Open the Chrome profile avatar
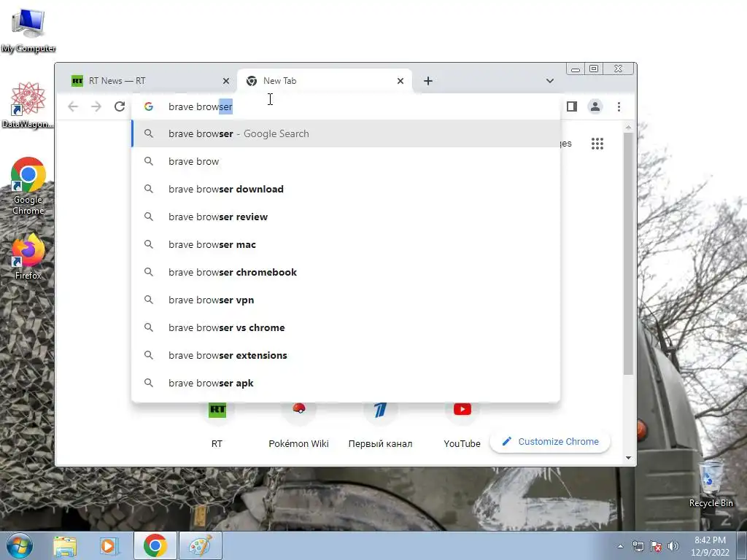 click(595, 106)
